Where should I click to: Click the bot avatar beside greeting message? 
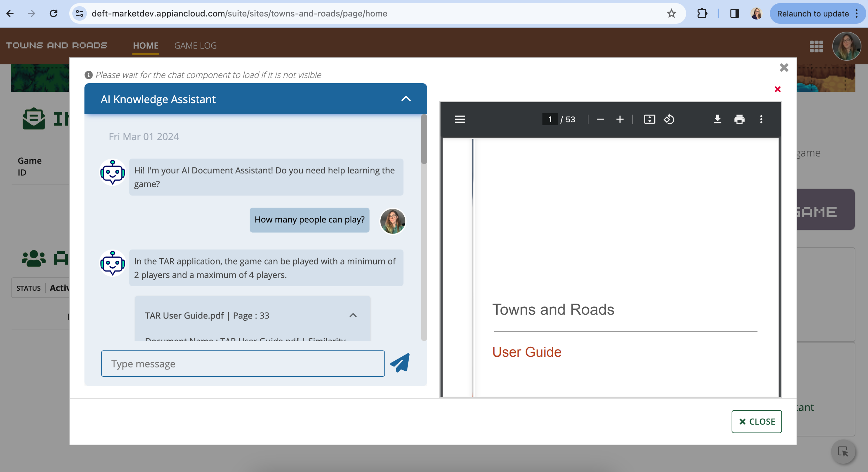(113, 172)
